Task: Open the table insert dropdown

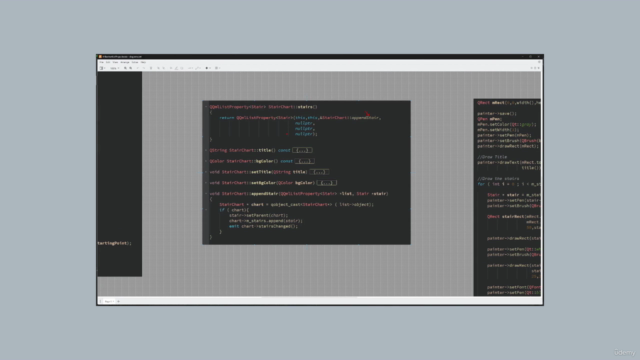Action: 218,68
